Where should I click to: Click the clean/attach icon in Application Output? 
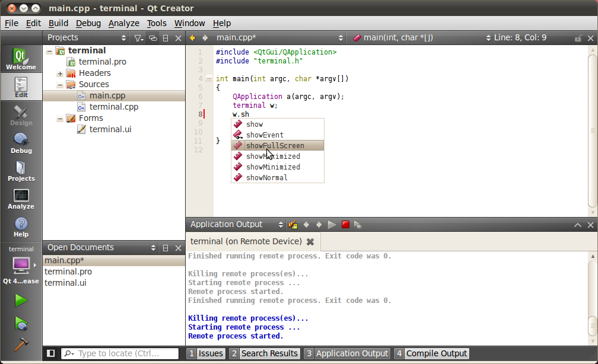click(x=293, y=225)
